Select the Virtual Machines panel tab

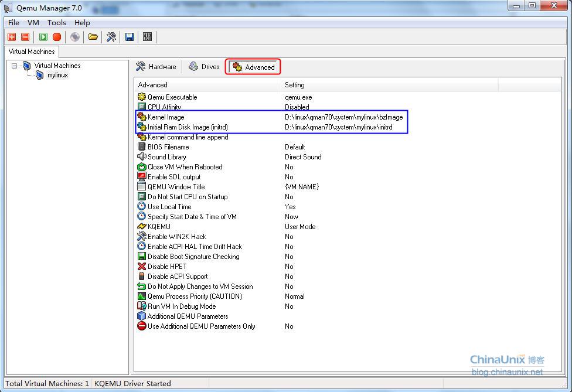coord(32,52)
